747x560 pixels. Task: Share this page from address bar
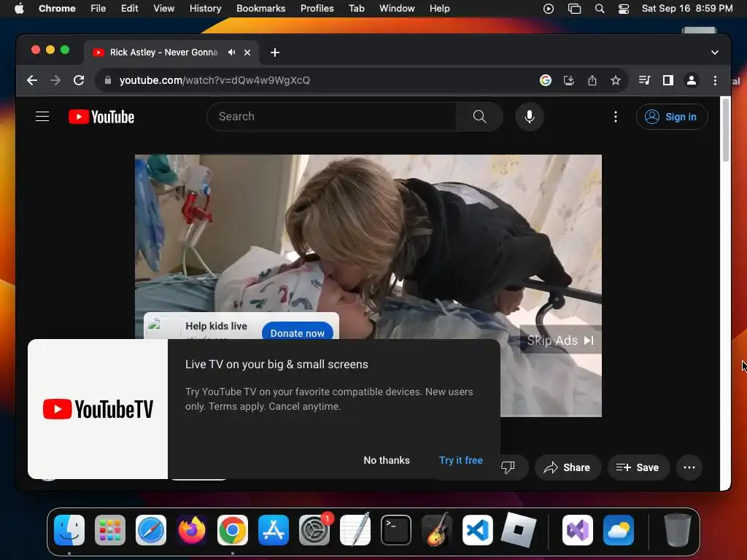coord(592,80)
